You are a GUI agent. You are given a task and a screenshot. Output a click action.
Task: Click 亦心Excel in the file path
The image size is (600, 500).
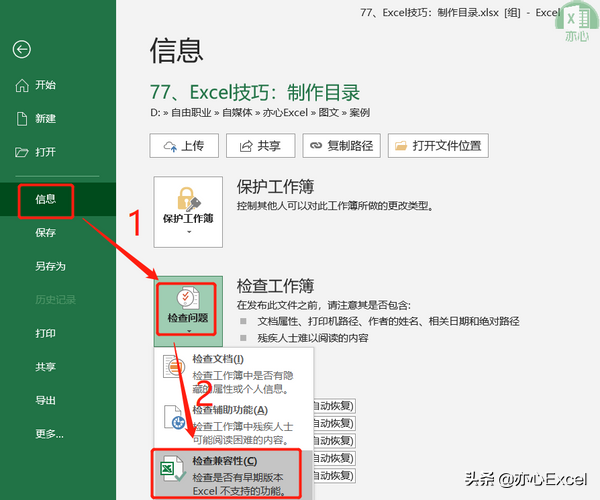(285, 113)
